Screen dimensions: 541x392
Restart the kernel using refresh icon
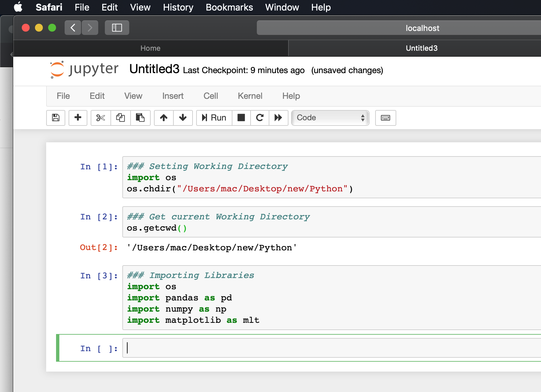(259, 118)
